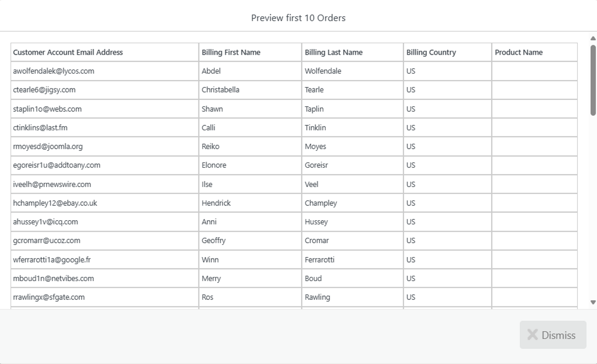597x364 pixels.
Task: Click the scrollbar down arrow
Action: (x=593, y=302)
